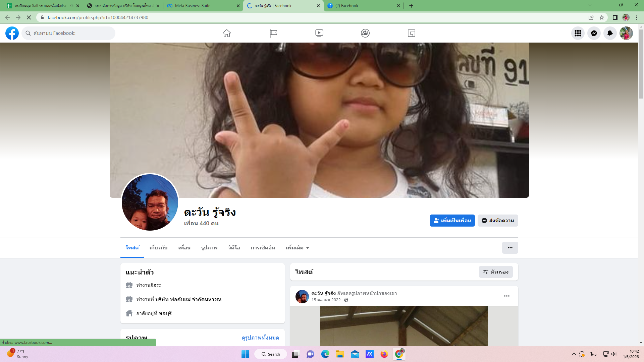This screenshot has width=644, height=362.
Task: Open Firefox from Windows taskbar
Action: tap(384, 354)
